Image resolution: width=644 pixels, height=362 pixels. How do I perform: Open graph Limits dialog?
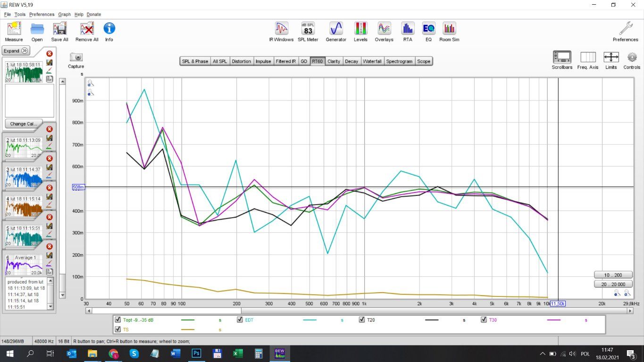[x=611, y=60]
